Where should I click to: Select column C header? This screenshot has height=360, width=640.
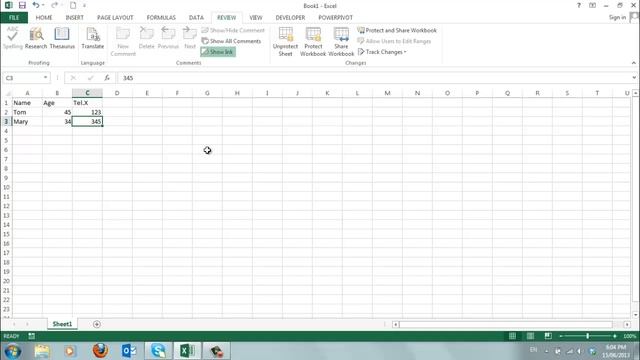pyautogui.click(x=87, y=93)
